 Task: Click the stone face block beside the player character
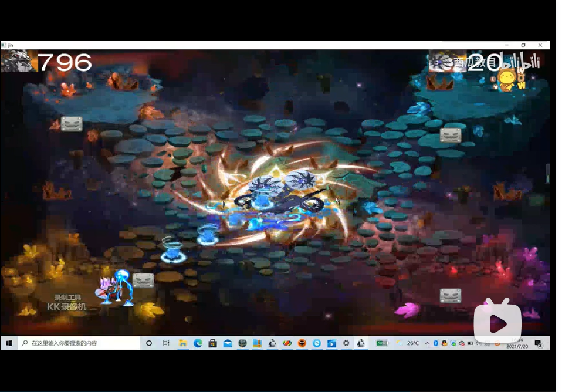pos(143,281)
